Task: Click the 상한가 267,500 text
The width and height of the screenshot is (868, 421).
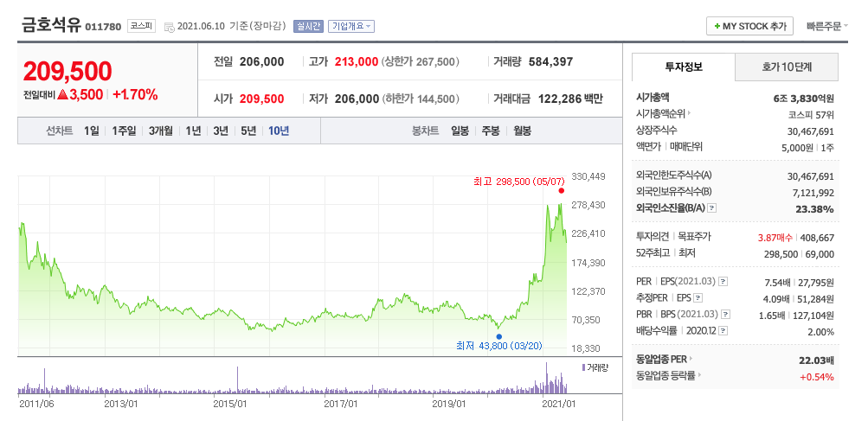Action: click(x=421, y=62)
